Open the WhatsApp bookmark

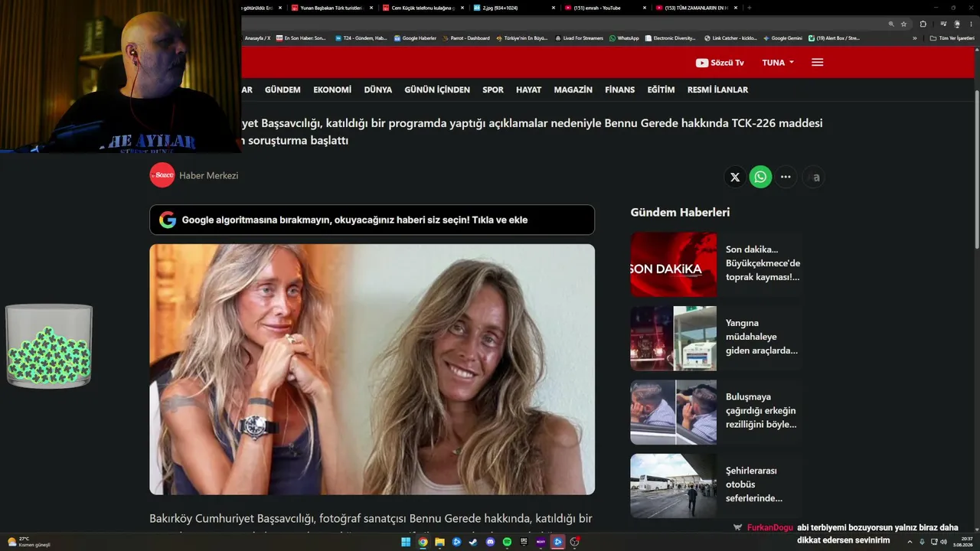[x=624, y=38]
